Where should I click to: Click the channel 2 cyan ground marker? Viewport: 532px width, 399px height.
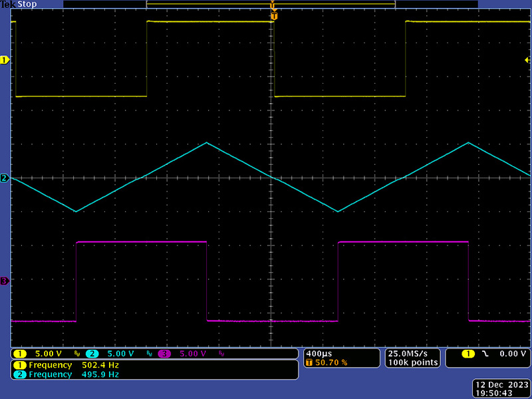pyautogui.click(x=4, y=178)
